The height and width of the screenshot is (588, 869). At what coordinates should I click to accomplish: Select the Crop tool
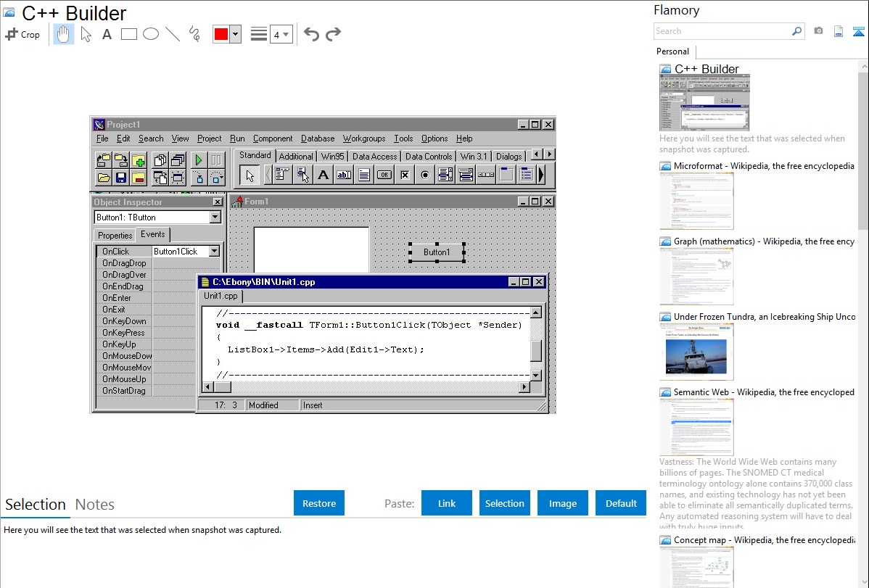pyautogui.click(x=22, y=34)
